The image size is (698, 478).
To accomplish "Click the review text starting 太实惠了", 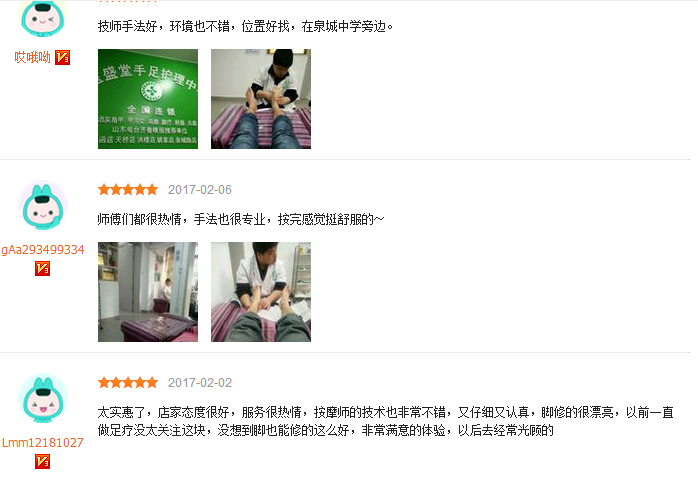I will click(x=386, y=421).
